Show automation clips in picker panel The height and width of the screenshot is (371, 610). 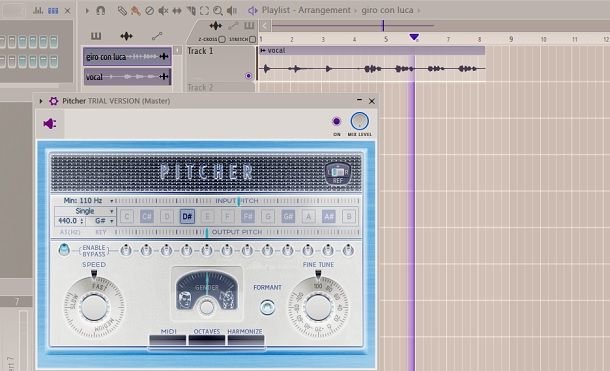157,36
